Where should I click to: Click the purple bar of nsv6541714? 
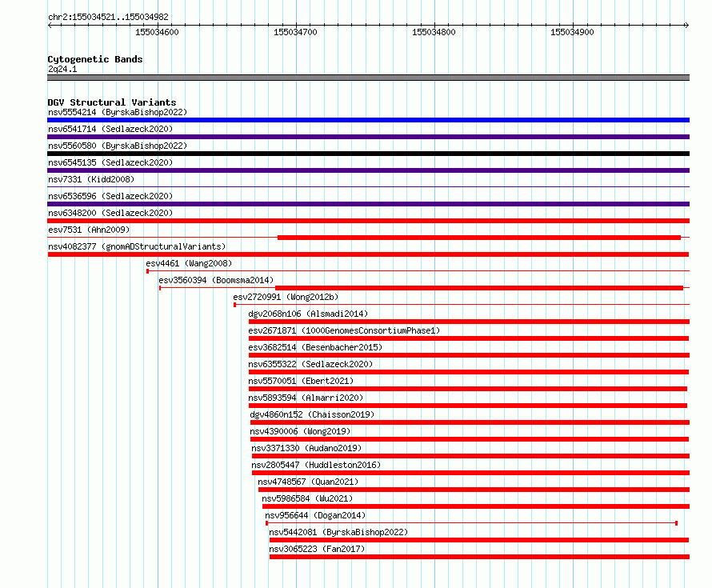[368, 137]
